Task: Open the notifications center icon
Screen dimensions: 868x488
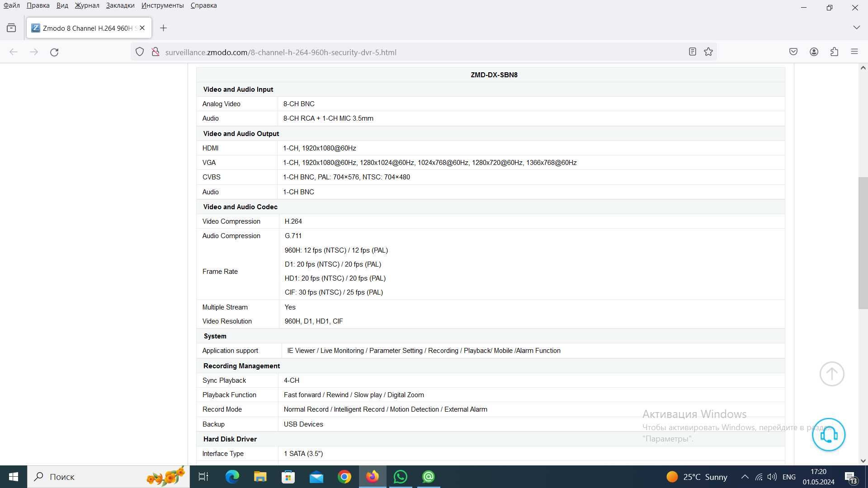Action: point(851,477)
